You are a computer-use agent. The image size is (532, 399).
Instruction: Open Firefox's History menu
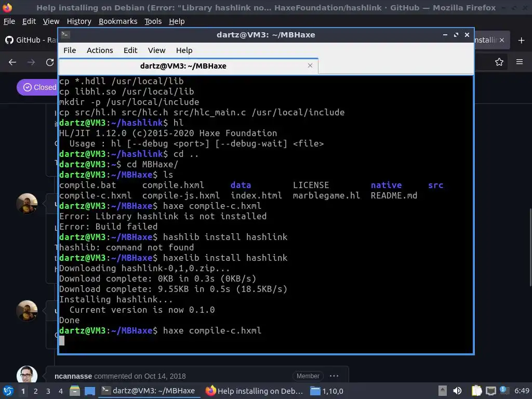pyautogui.click(x=79, y=21)
